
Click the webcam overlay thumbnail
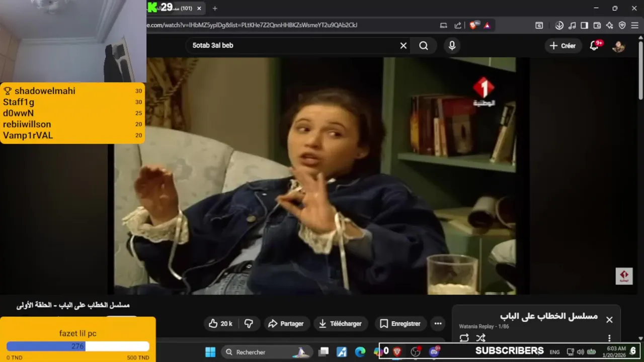(73, 41)
